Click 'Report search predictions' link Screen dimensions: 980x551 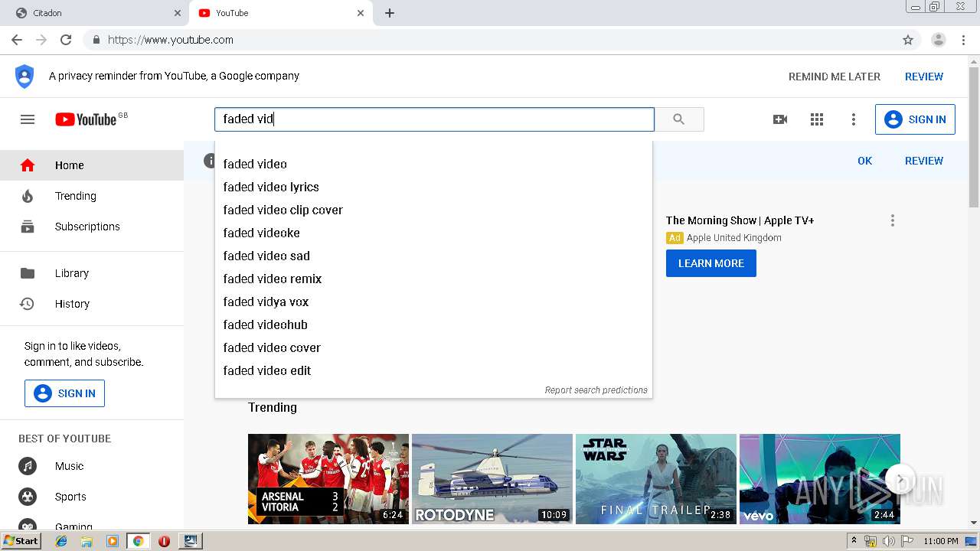(x=596, y=390)
